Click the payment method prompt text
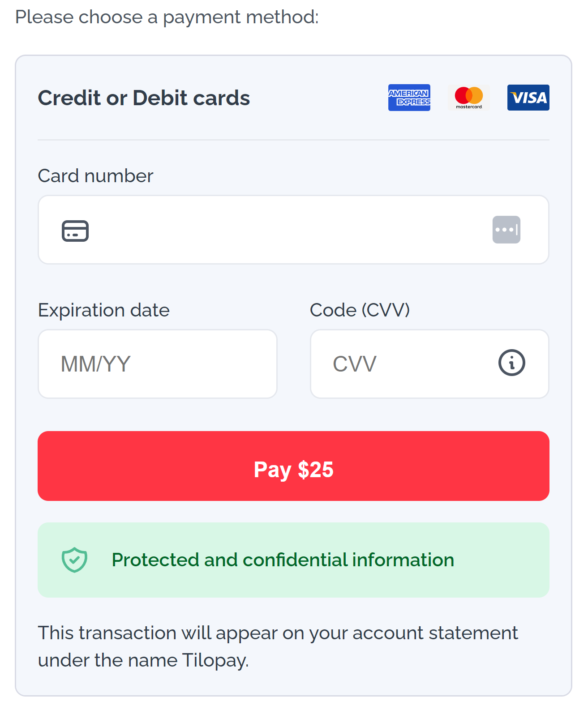588x714 pixels. click(167, 17)
